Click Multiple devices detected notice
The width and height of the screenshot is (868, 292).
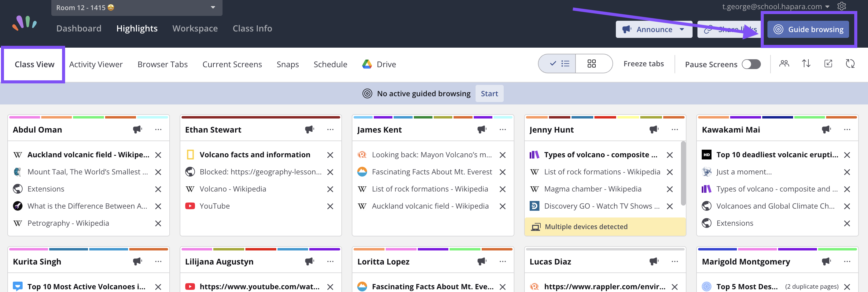coord(605,227)
